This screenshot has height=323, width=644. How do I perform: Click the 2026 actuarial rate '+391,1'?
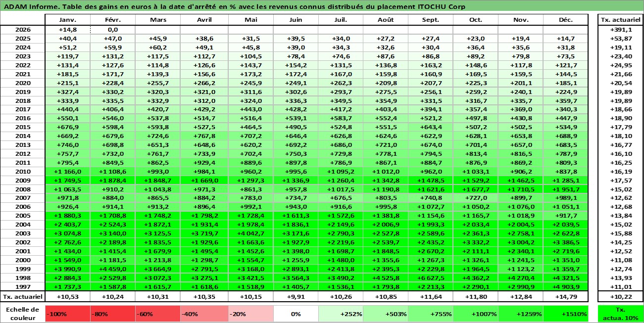(x=620, y=30)
